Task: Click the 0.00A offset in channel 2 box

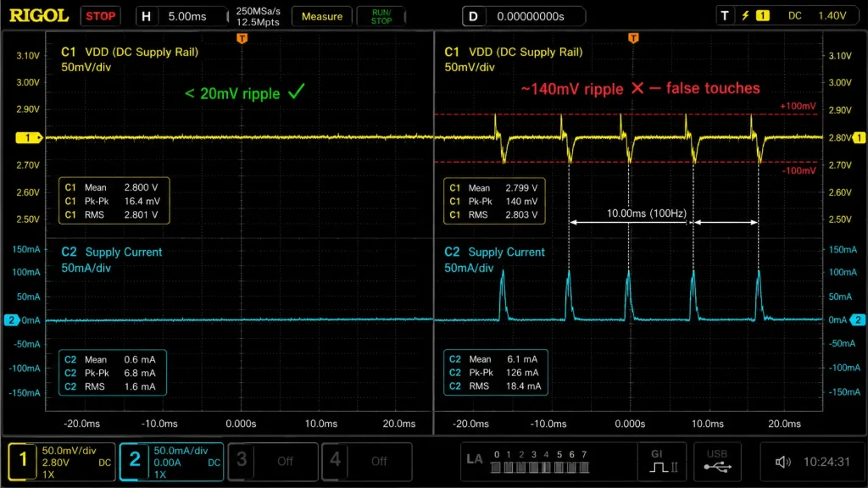Action: [168, 463]
